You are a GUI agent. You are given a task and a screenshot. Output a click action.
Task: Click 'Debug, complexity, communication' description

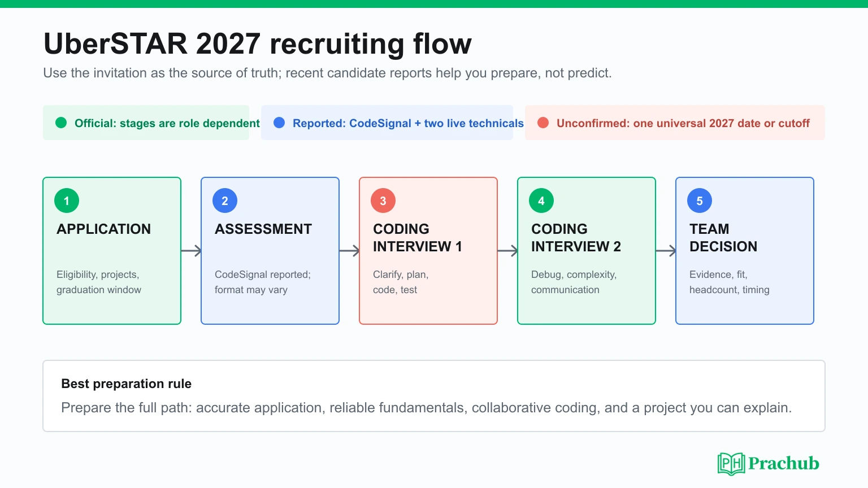(574, 282)
